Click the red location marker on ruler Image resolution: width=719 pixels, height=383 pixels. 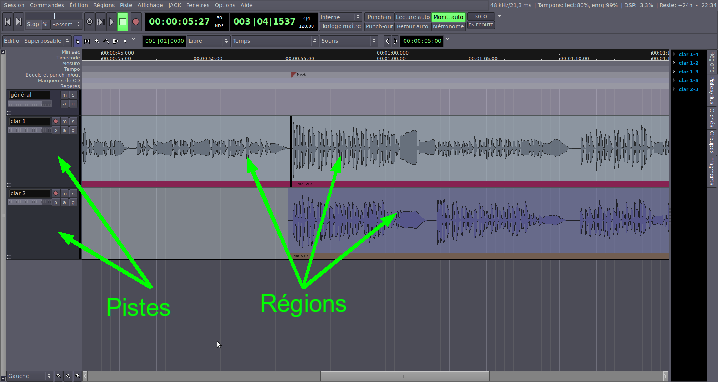pyautogui.click(x=293, y=74)
